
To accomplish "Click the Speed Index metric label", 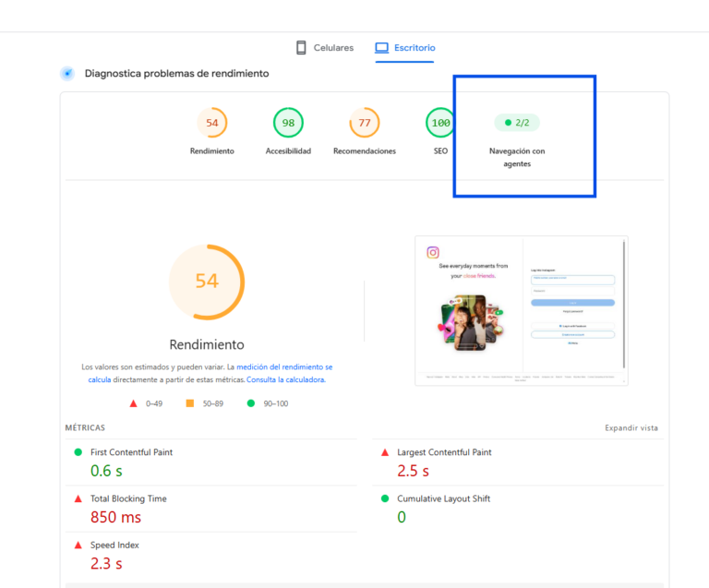I will [114, 545].
